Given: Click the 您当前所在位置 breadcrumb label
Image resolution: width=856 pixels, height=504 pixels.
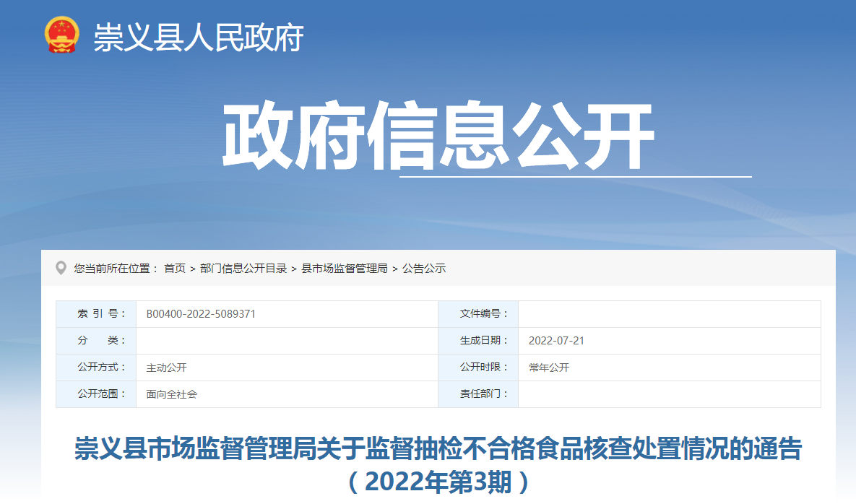Looking at the screenshot, I should [116, 269].
